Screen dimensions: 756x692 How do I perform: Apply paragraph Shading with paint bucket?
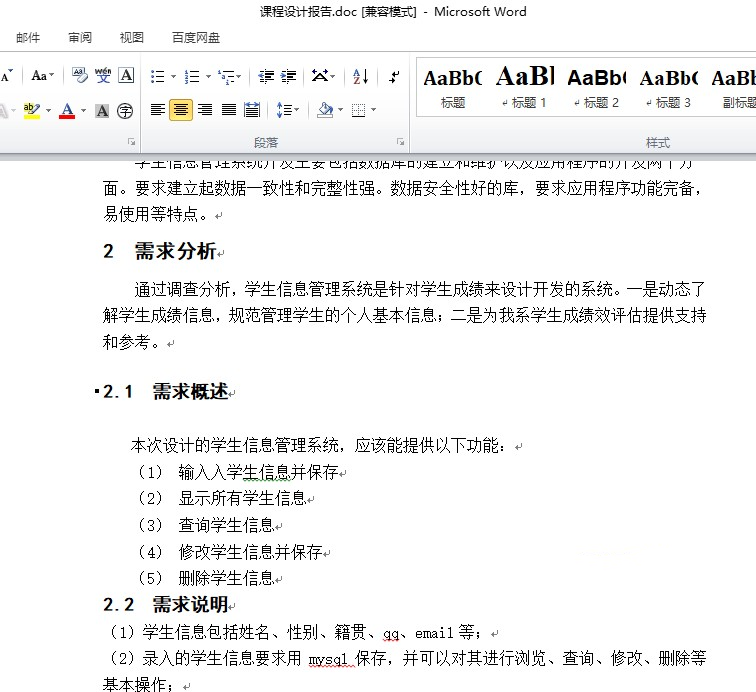pos(325,110)
